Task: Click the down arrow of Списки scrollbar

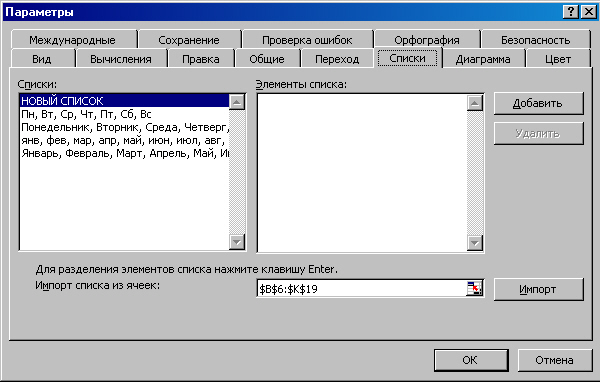Action: tap(237, 242)
